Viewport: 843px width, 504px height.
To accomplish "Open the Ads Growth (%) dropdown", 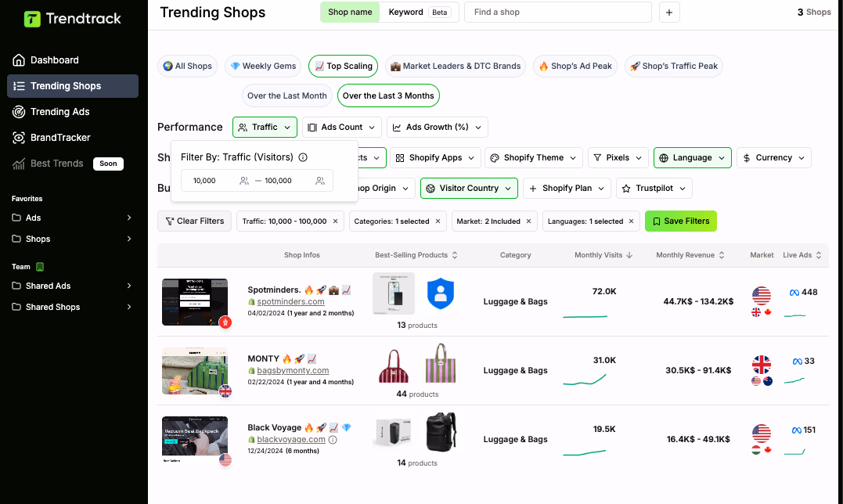I will pyautogui.click(x=438, y=128).
